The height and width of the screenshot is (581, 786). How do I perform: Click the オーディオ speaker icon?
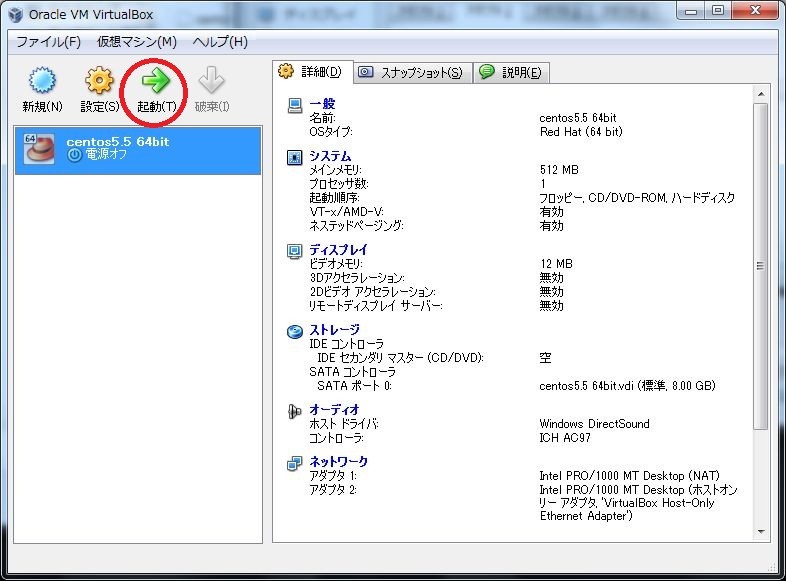295,412
